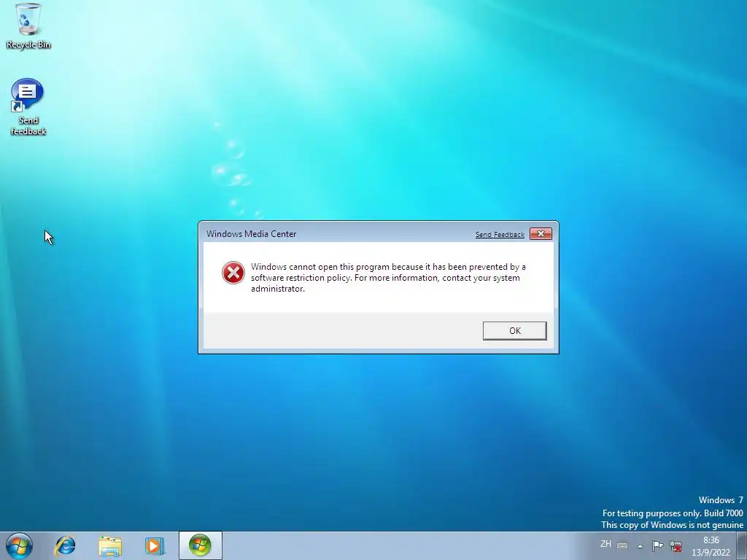Click the Show desktop button
Image resolution: width=747 pixels, height=560 pixels.
(742, 545)
